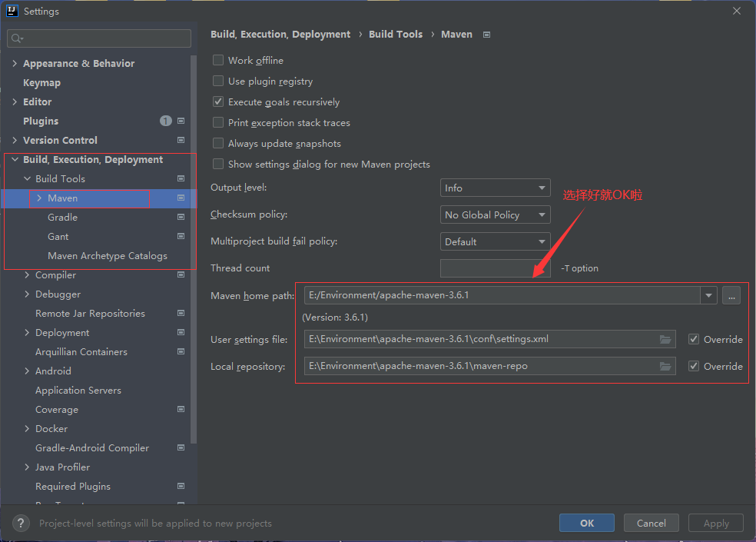Click the help question mark icon
The image size is (756, 542).
coord(21,524)
